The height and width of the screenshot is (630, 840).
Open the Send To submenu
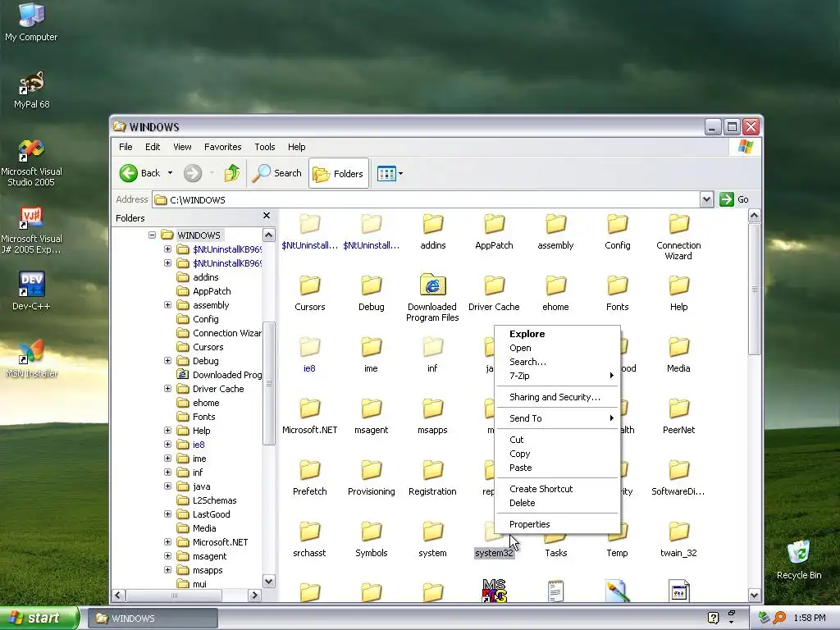point(557,418)
